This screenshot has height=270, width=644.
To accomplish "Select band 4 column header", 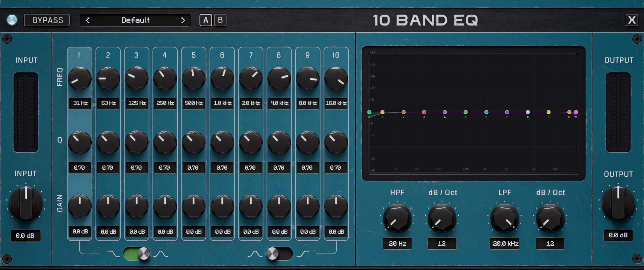I will coord(165,55).
